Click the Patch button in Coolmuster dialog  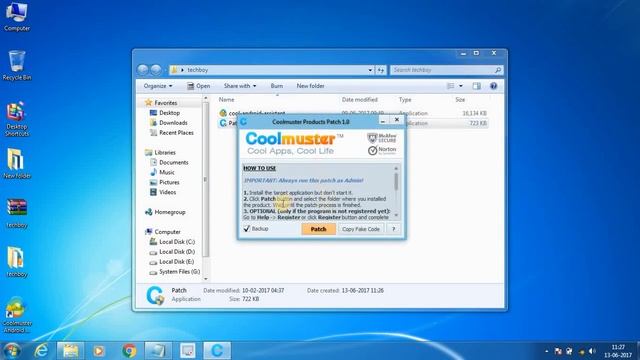(x=318, y=229)
